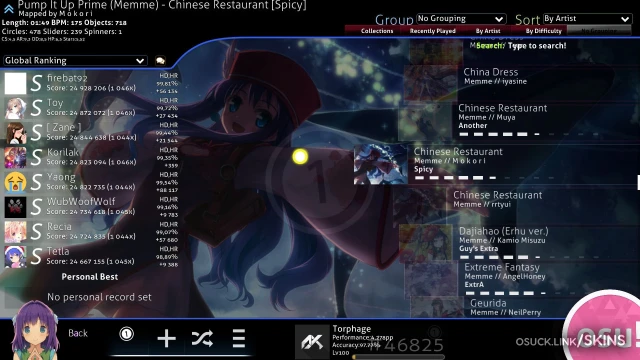Open the chat bubble icon beside Global Ranking
640x360 pixels.
(160, 61)
